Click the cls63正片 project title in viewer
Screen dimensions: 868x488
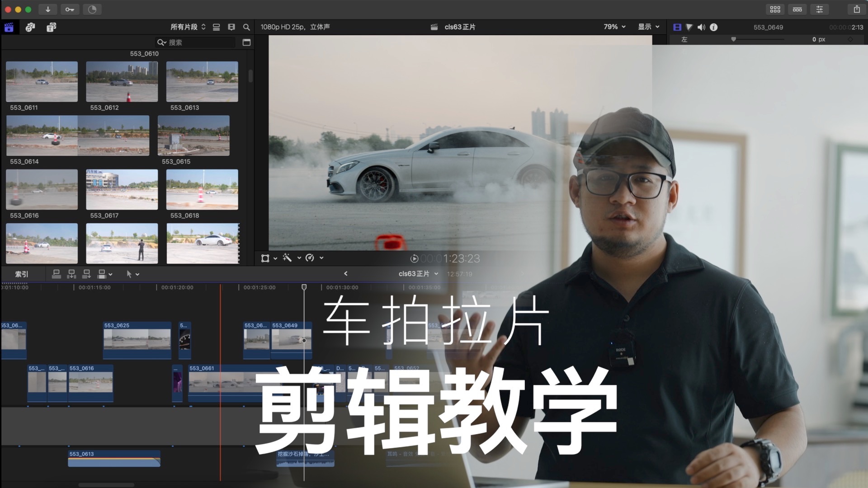[460, 27]
